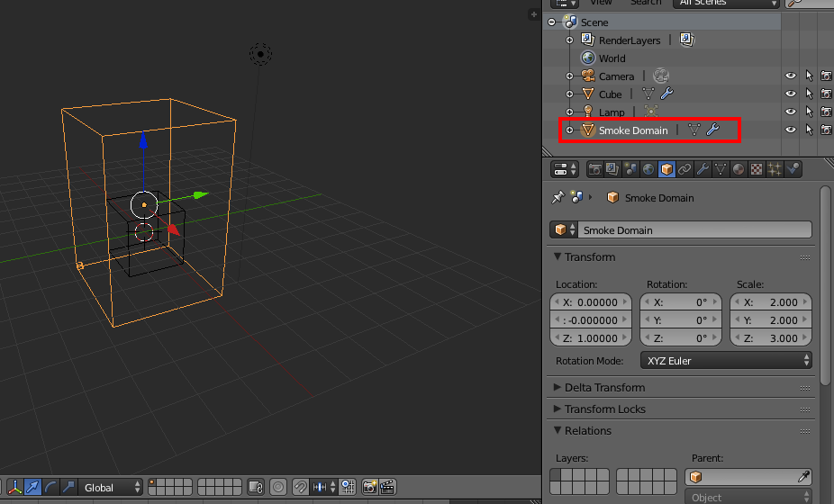Click the Scale X 2.000 field
Image resolution: width=834 pixels, height=504 pixels.
pyautogui.click(x=771, y=302)
